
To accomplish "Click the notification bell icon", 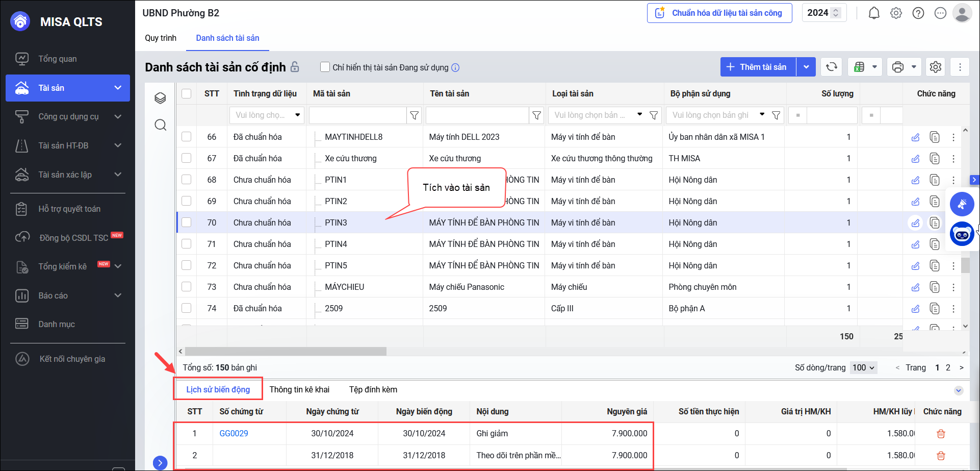I will point(874,13).
